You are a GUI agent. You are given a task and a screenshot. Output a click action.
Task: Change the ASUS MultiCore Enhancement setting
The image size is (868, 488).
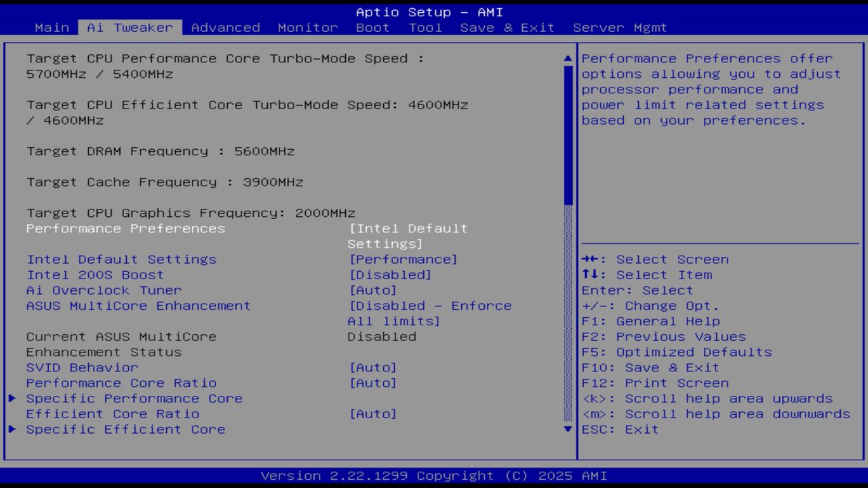pyautogui.click(x=138, y=306)
